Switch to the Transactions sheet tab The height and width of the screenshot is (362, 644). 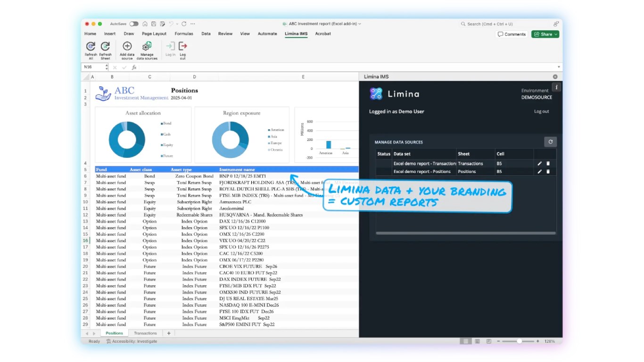pyautogui.click(x=145, y=333)
